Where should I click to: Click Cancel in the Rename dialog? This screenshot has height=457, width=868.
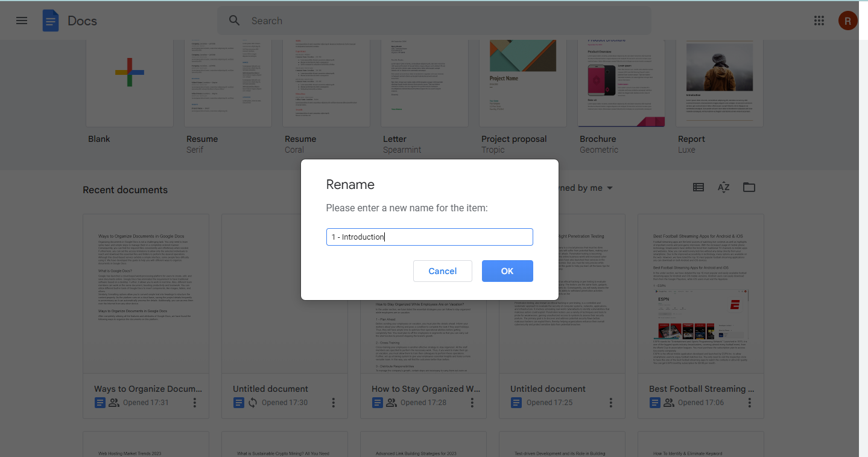(443, 271)
